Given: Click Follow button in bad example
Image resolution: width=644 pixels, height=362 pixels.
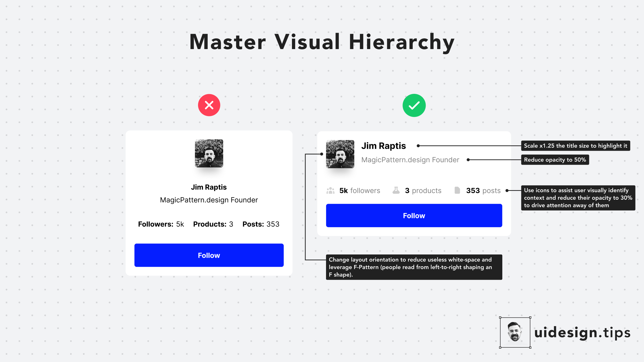Looking at the screenshot, I should tap(208, 254).
